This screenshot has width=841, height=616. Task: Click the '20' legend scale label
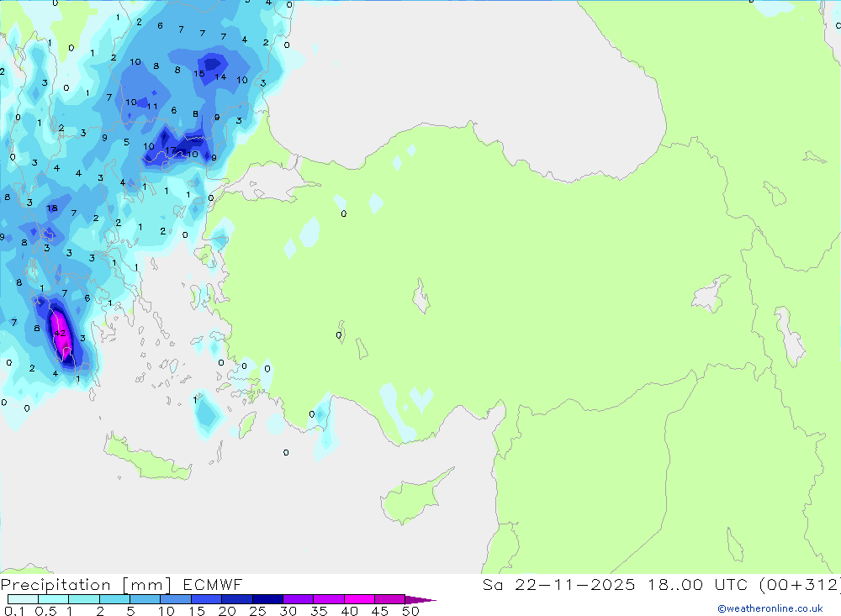pyautogui.click(x=227, y=611)
